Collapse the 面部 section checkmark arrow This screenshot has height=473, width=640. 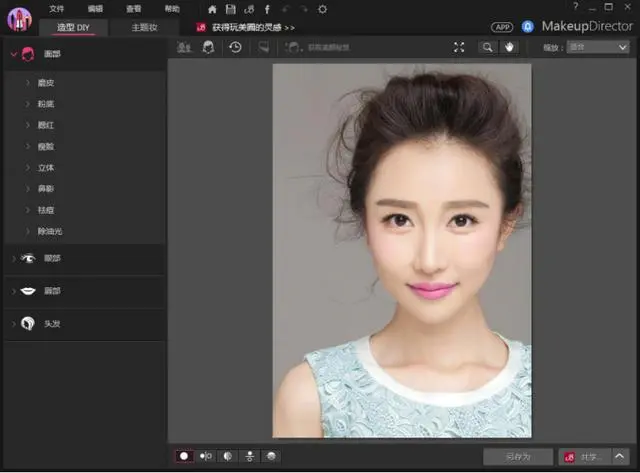tap(14, 54)
